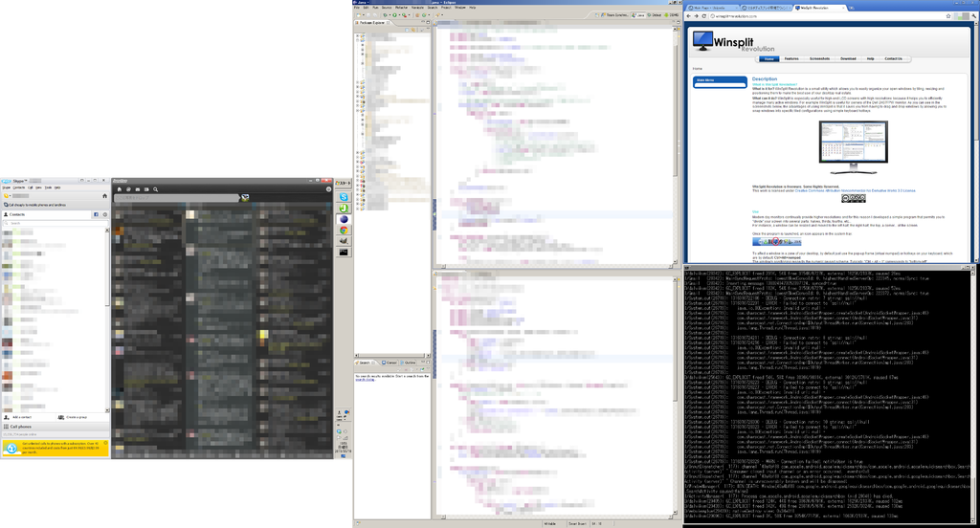Click magnifier search icon in Twitter client toolbar
Screen dimensions: 980x528
156,189
